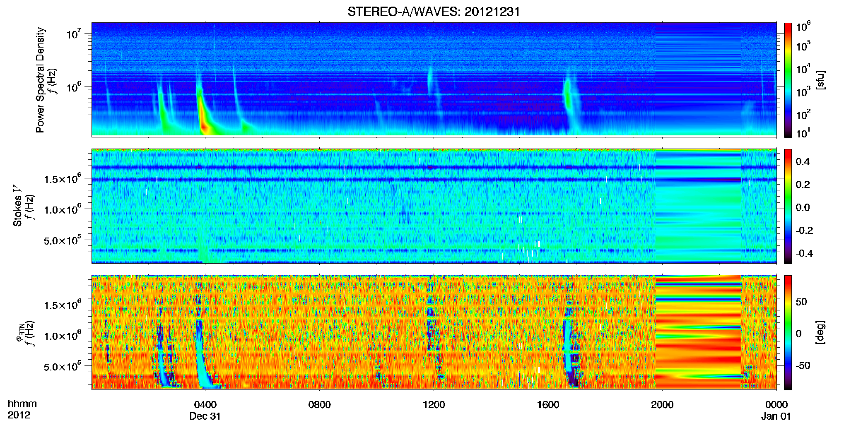868x447 pixels.
Task: Click the φ RTN axis label
Action: click(19, 334)
